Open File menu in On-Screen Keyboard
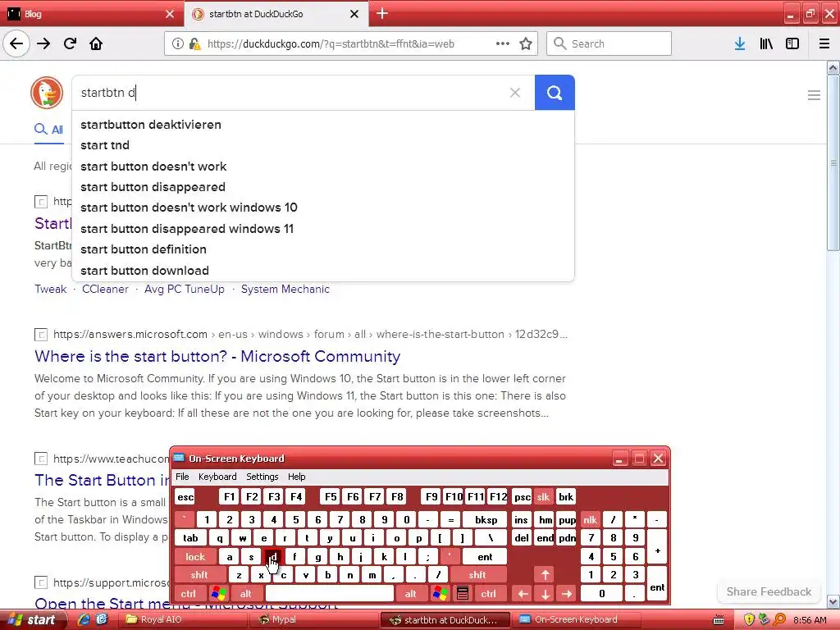This screenshot has width=840, height=630. [x=182, y=477]
